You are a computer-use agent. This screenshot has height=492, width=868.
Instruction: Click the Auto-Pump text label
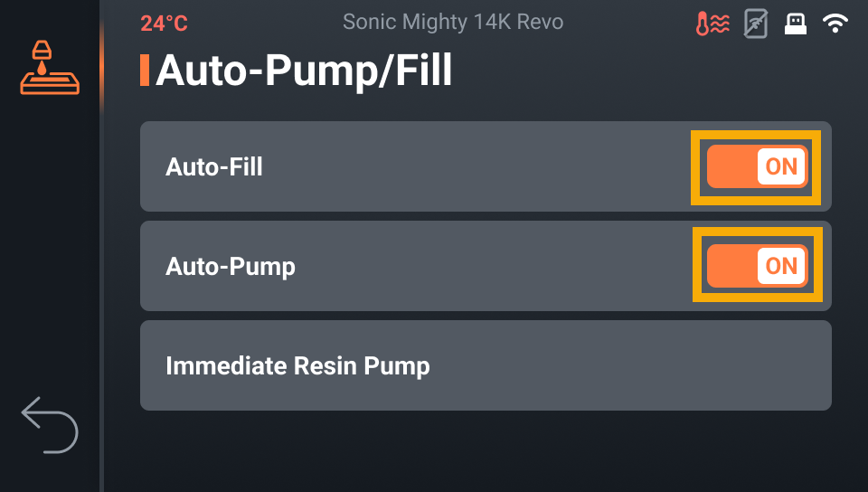coord(231,266)
